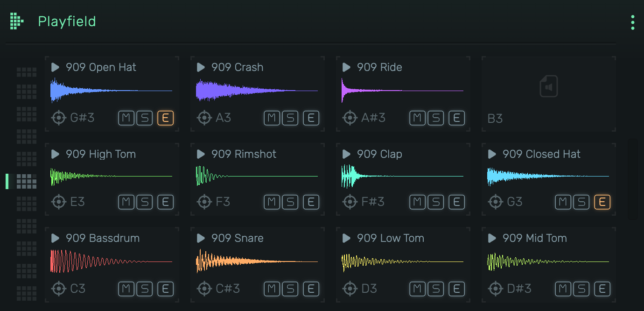The image size is (644, 311).
Task: Solo the 909 High Tom pad
Action: [145, 202]
